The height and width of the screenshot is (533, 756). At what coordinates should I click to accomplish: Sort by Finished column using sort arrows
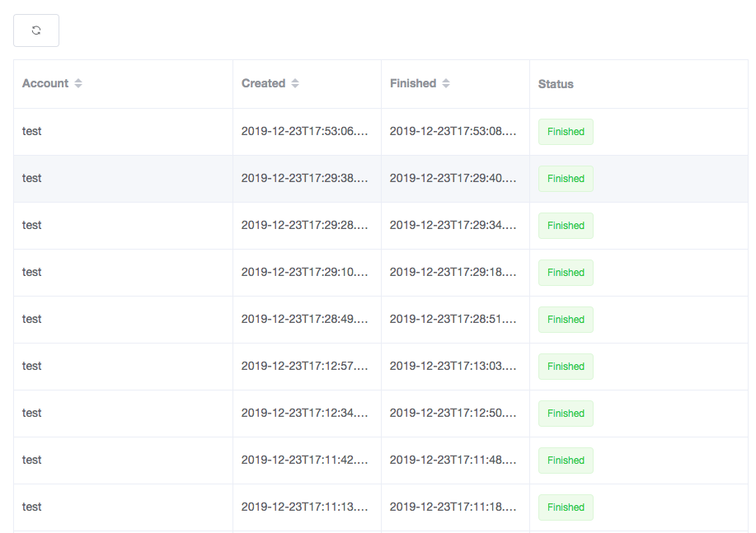446,83
